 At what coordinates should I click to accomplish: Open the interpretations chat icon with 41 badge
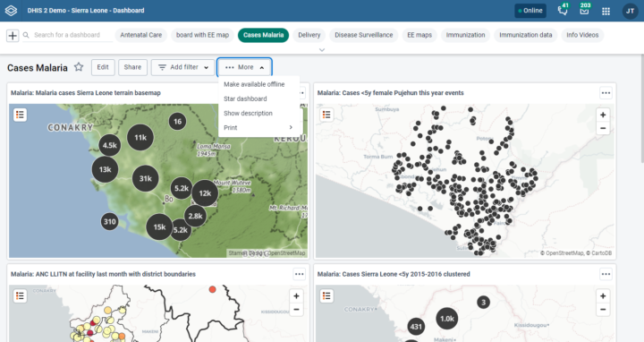click(563, 10)
